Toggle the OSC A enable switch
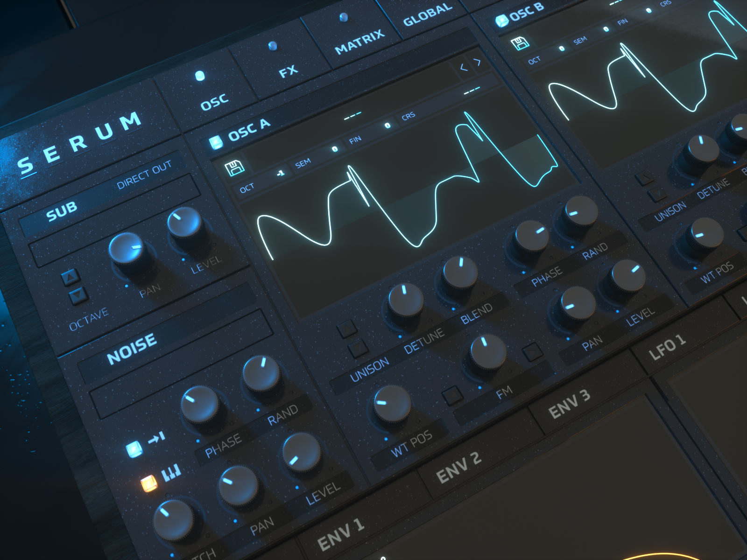 tap(216, 142)
